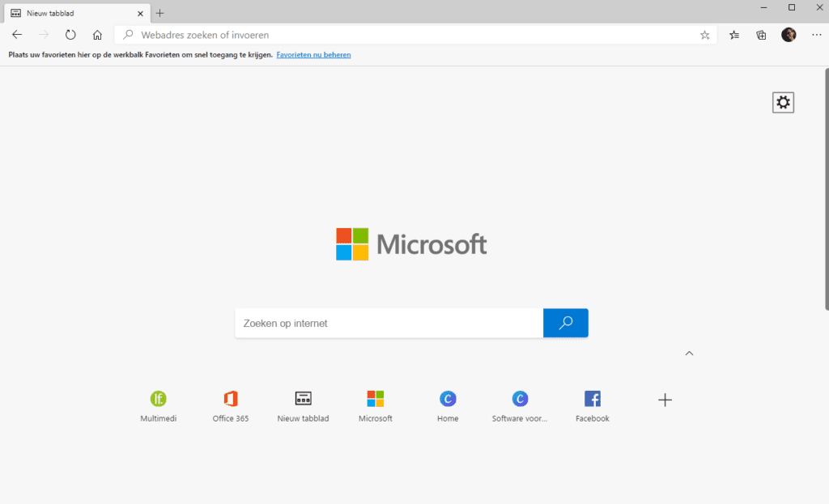Minimize the browser window
Image resolution: width=829 pixels, height=504 pixels.
(763, 7)
